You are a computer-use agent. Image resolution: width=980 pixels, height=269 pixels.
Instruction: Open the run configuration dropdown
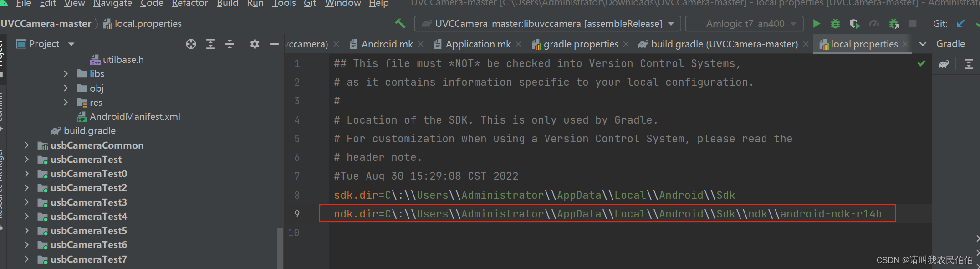pos(670,23)
